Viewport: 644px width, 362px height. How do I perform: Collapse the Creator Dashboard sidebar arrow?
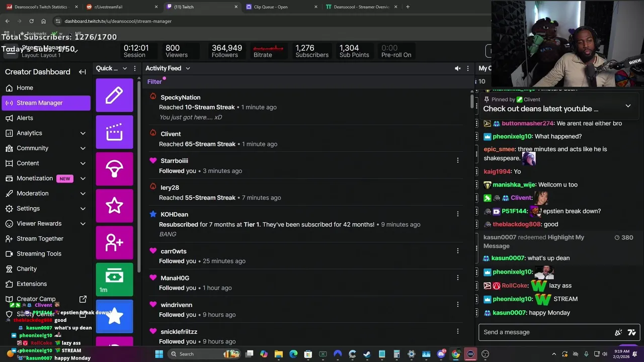pyautogui.click(x=83, y=72)
